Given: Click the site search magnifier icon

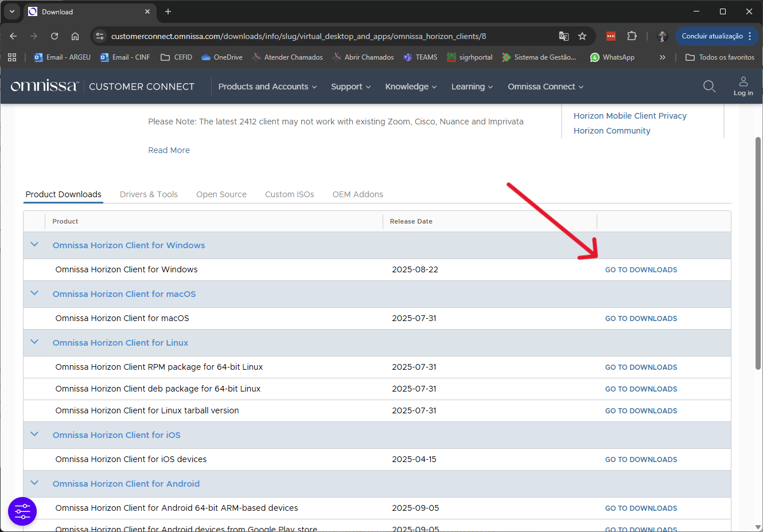Looking at the screenshot, I should point(709,87).
